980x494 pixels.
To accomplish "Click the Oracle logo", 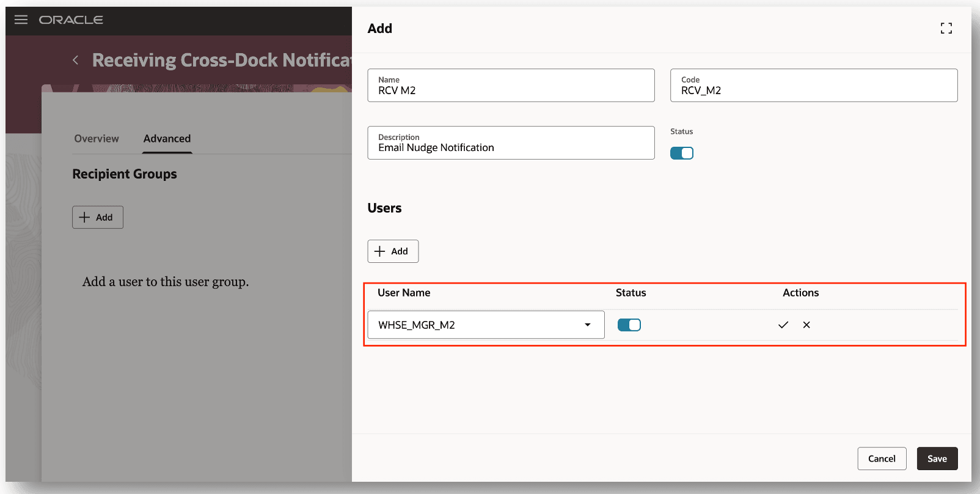I will tap(71, 20).
